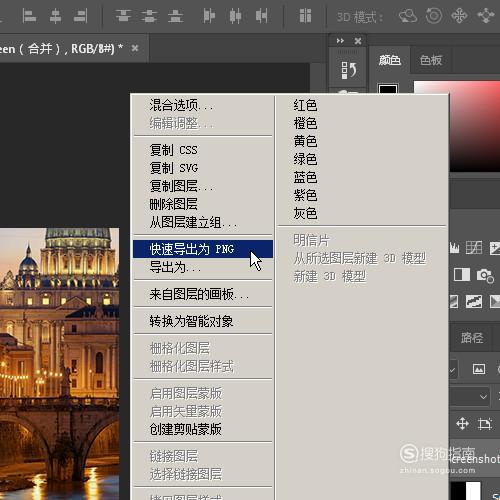Expand the collapsed panel dock arrows
This screenshot has height=500, width=500.
[x=340, y=41]
